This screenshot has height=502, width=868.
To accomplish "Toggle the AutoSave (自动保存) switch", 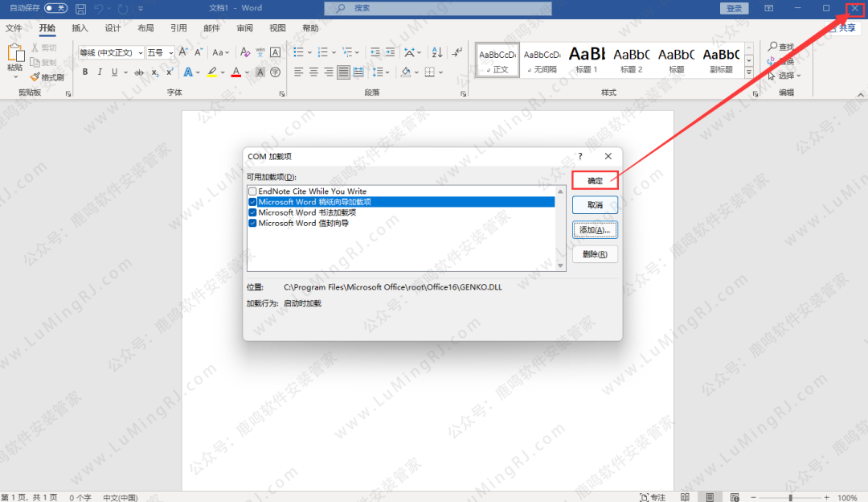I will 55,8.
